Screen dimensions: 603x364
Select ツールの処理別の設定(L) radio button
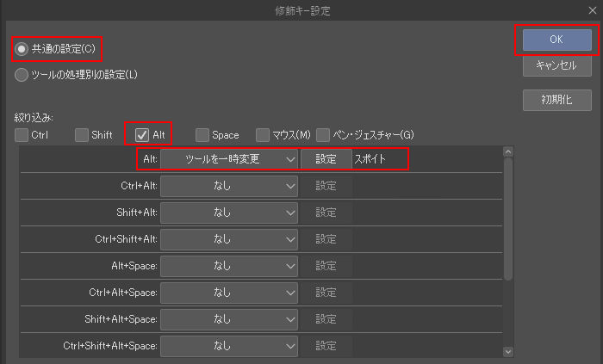[22, 75]
